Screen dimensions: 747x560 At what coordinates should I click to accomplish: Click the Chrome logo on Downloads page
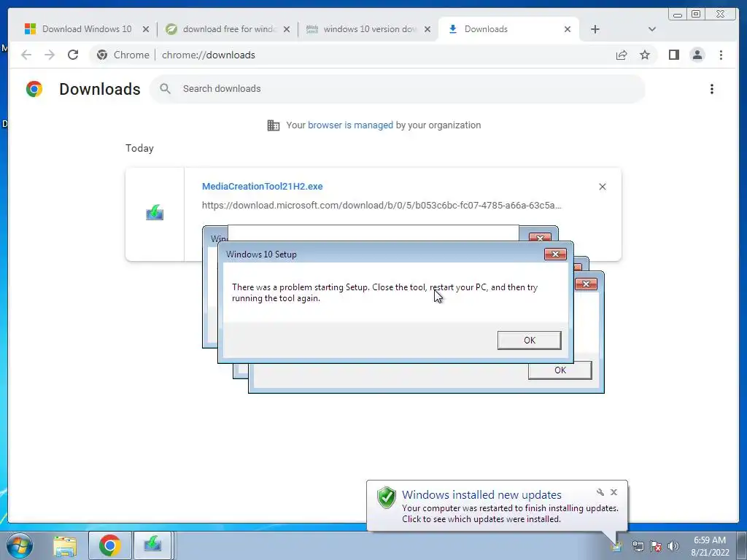[x=34, y=89]
